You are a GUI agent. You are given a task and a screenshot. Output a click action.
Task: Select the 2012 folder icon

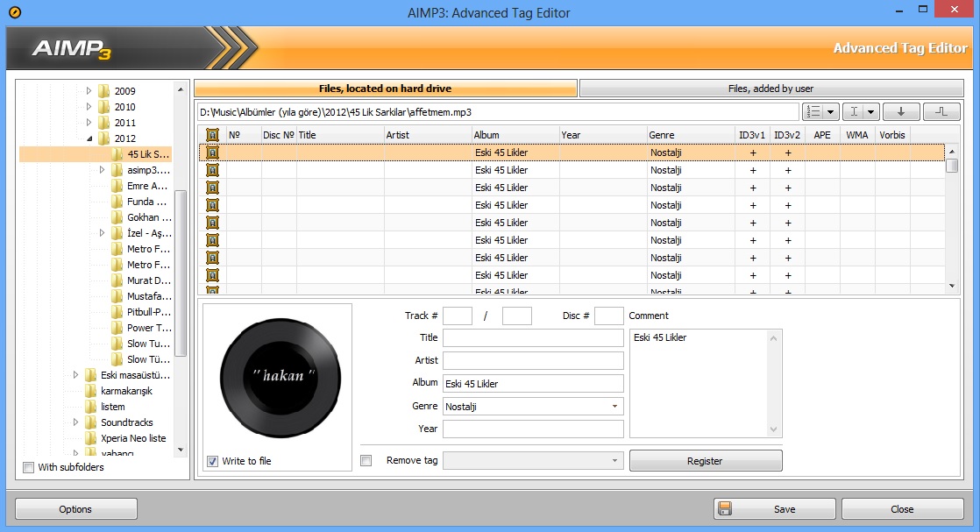coord(104,138)
